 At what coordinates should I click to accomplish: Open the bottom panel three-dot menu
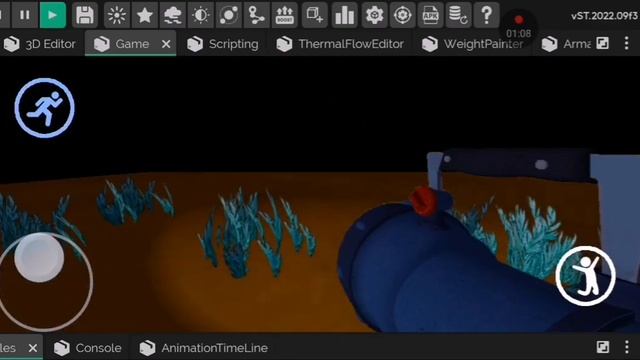[x=627, y=347]
